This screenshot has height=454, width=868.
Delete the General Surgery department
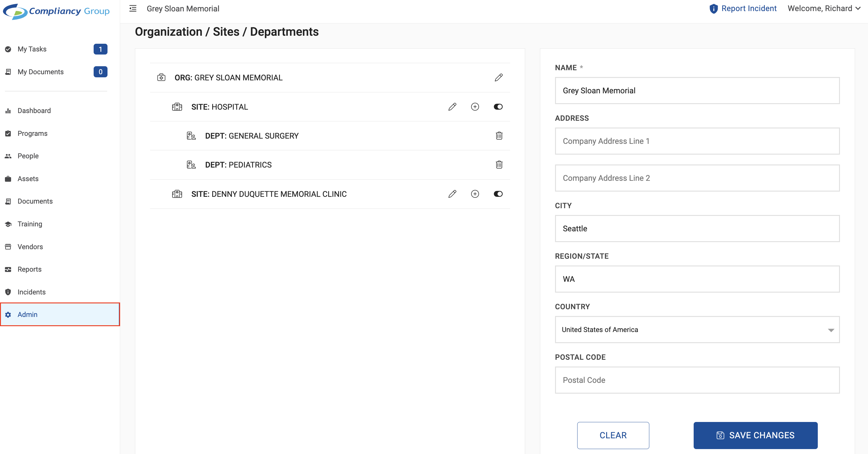click(x=499, y=136)
